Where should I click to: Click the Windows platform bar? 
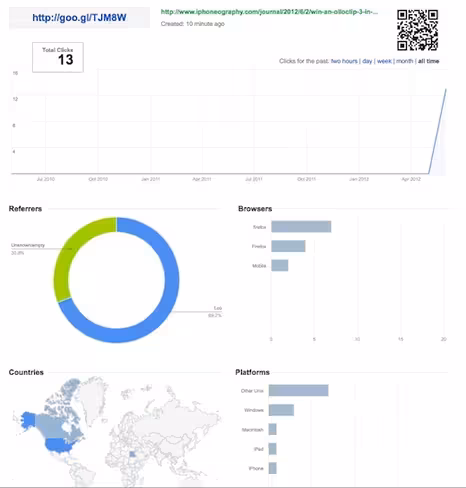(x=281, y=410)
